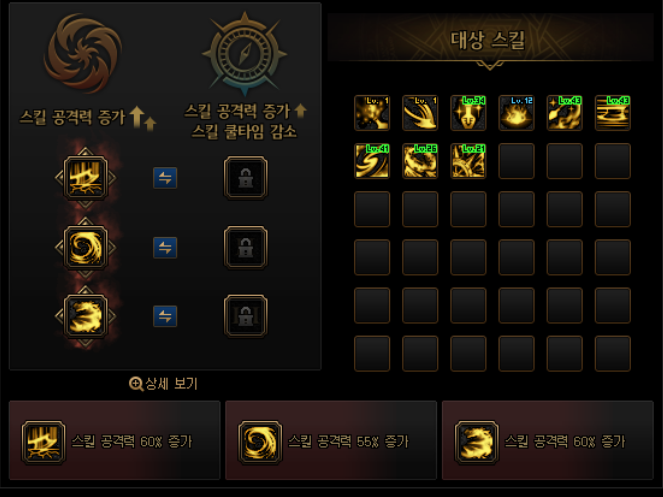The width and height of the screenshot is (663, 497).
Task: Click the top locked skill slot
Action: pyautogui.click(x=246, y=178)
